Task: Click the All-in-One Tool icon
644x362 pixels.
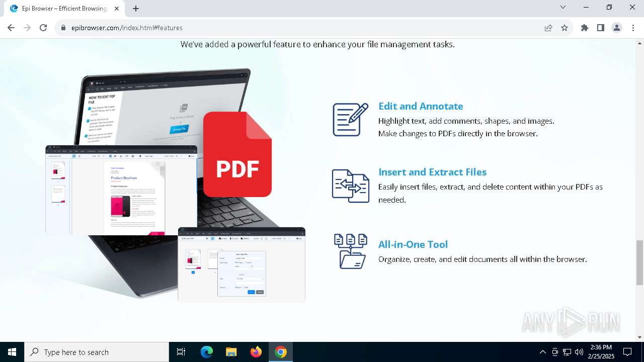Action: click(x=351, y=251)
